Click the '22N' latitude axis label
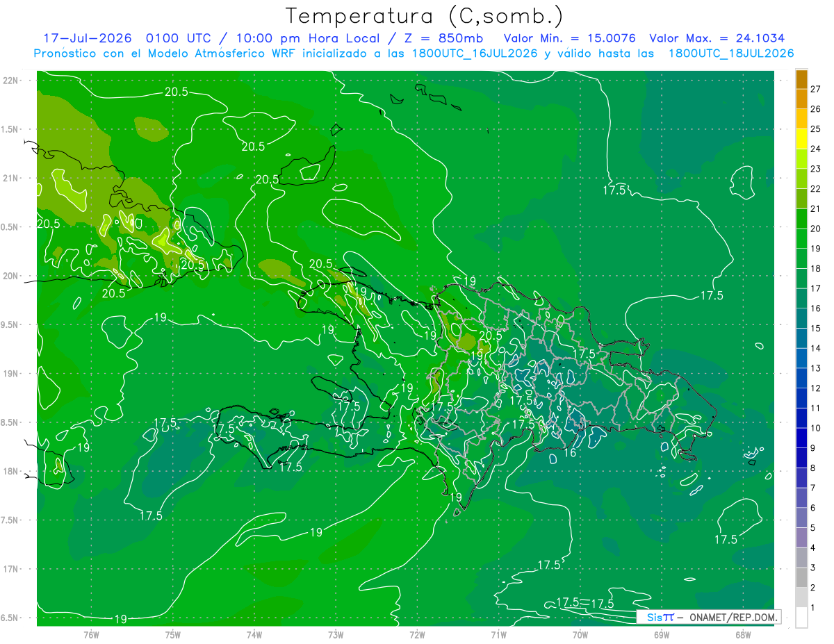Viewport: 834px width, 644px height. pyautogui.click(x=12, y=81)
